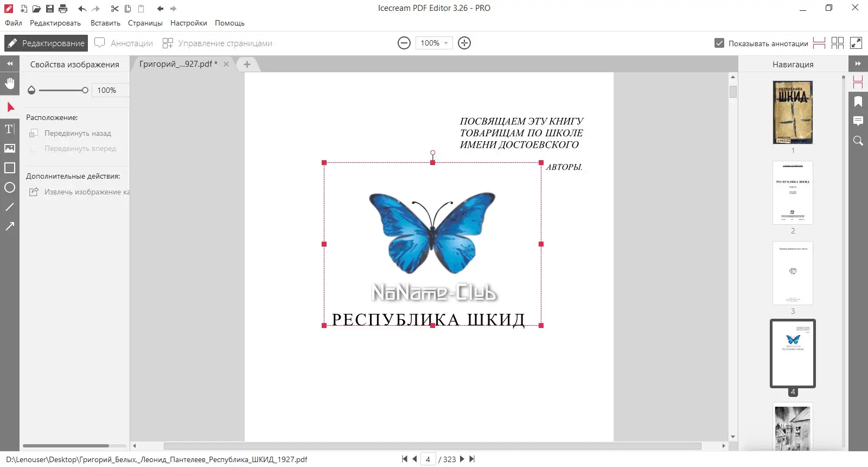Choose the Text tool in left toolbar
868x467 pixels.
(x=10, y=129)
